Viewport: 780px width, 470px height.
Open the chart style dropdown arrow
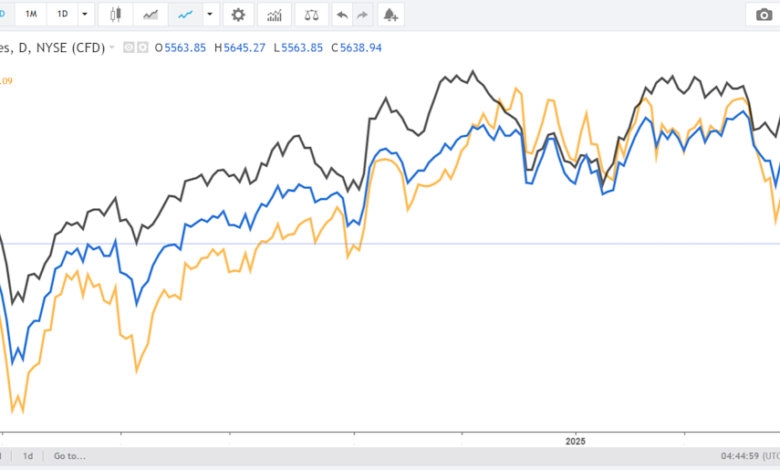point(209,14)
